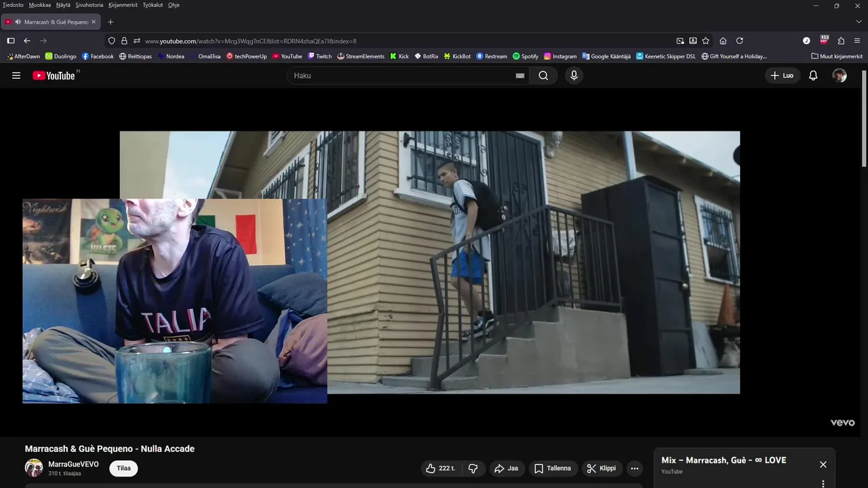Screen dimensions: 868x488
Task: Open YouTube notifications bell
Action: point(813,75)
